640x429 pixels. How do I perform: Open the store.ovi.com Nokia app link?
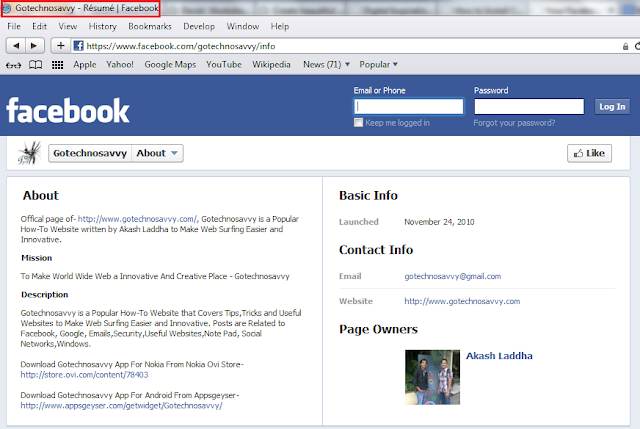point(84,375)
